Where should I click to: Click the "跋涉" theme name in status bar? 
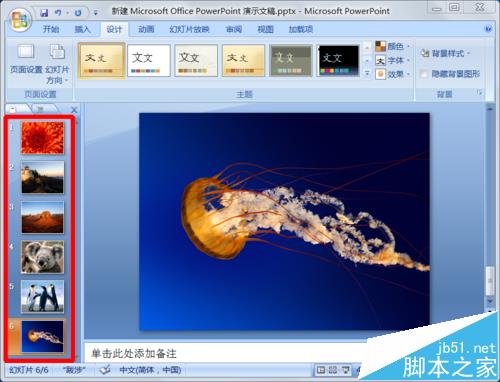74,370
